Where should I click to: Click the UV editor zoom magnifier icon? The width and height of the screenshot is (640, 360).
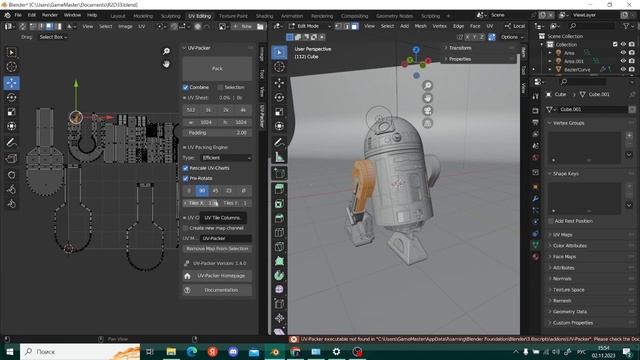[x=166, y=51]
